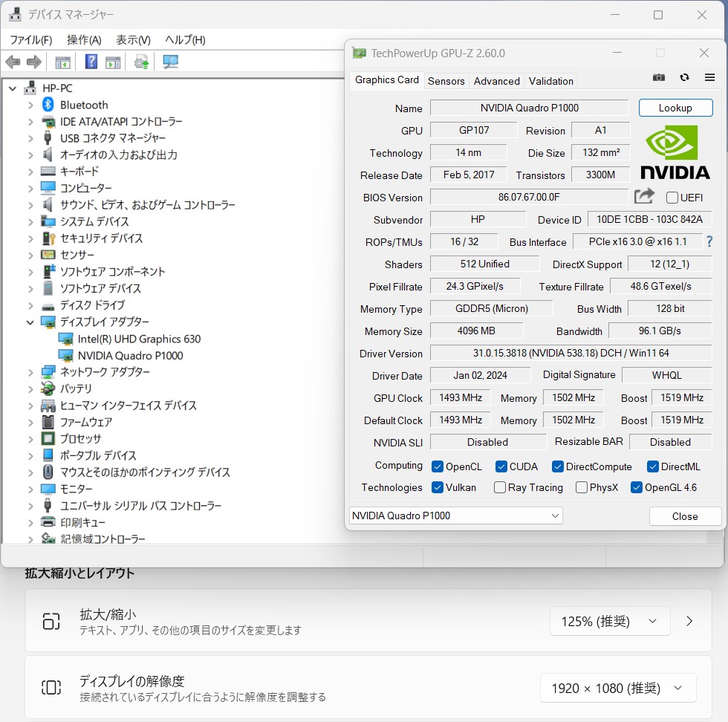728x722 pixels.
Task: Open the 操作(A) menu
Action: pyautogui.click(x=84, y=40)
